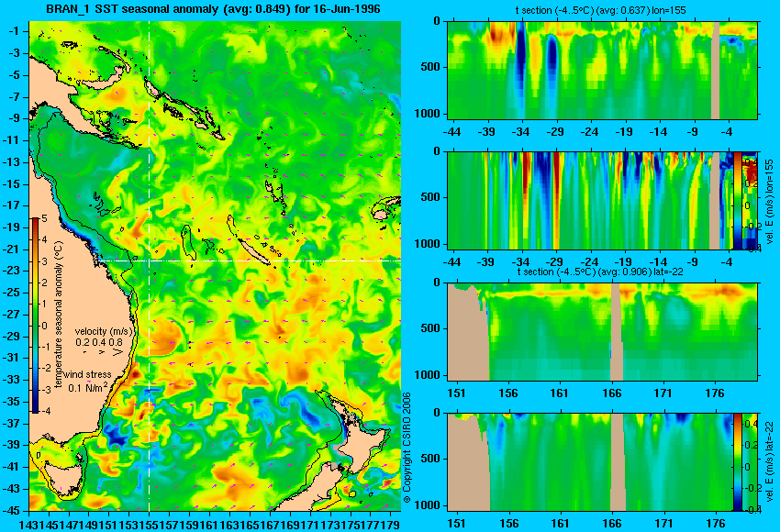Click '-34' latitude tick under top temperature section

520,132
